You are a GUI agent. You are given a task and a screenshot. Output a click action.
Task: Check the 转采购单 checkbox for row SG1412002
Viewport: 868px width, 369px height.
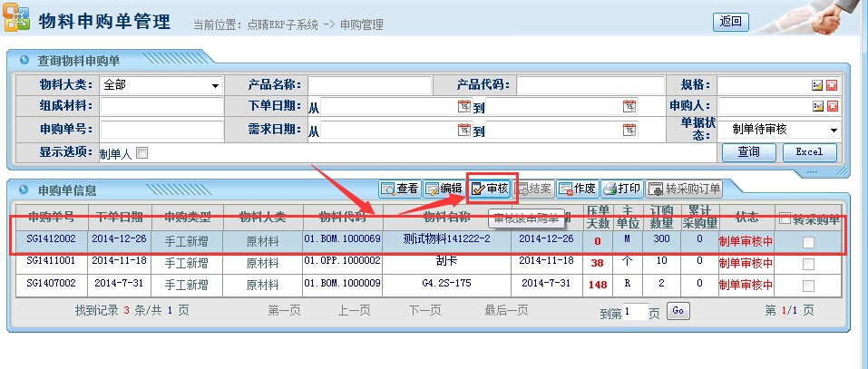click(808, 241)
